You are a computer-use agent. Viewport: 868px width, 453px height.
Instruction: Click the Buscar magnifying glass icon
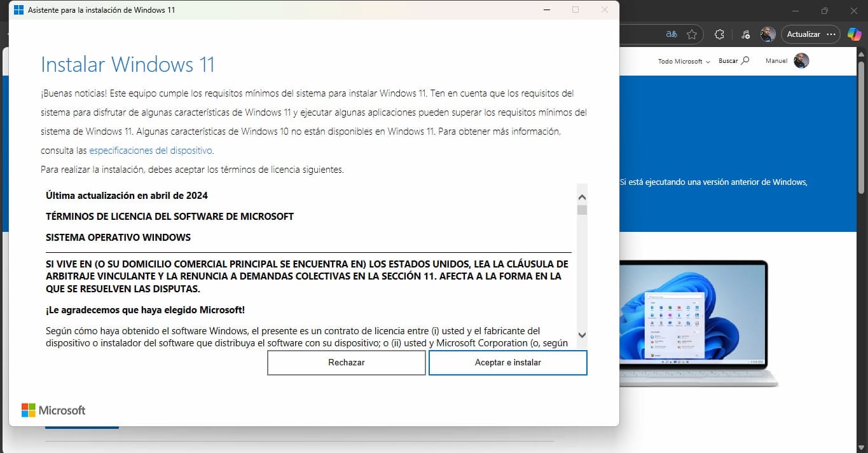(x=745, y=61)
